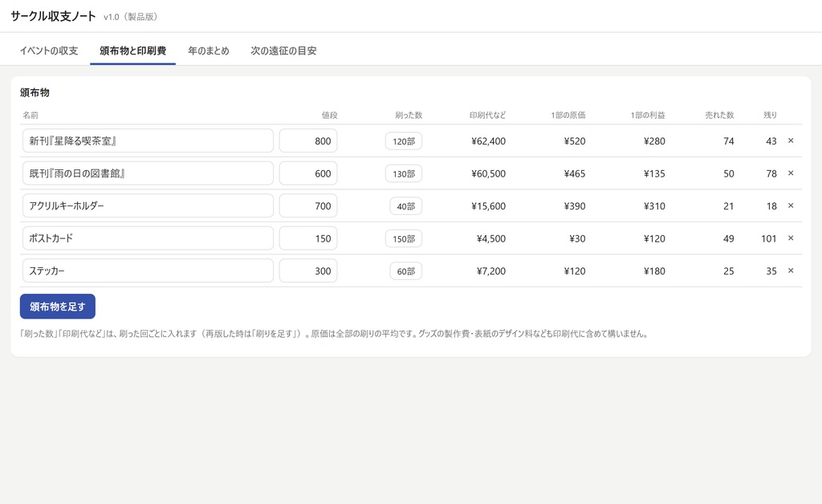Viewport: 822px width, 504px height.
Task: Click the 頒布物を足す button
Action: pyautogui.click(x=58, y=307)
